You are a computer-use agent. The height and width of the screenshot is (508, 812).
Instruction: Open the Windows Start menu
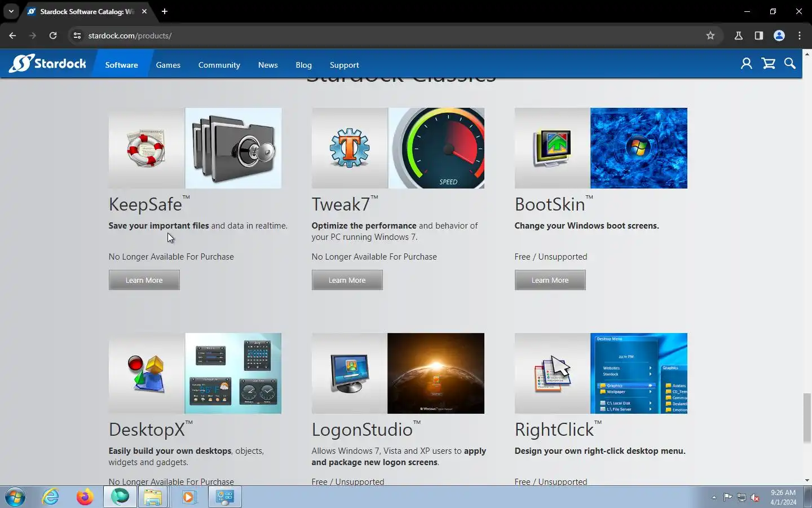(15, 497)
